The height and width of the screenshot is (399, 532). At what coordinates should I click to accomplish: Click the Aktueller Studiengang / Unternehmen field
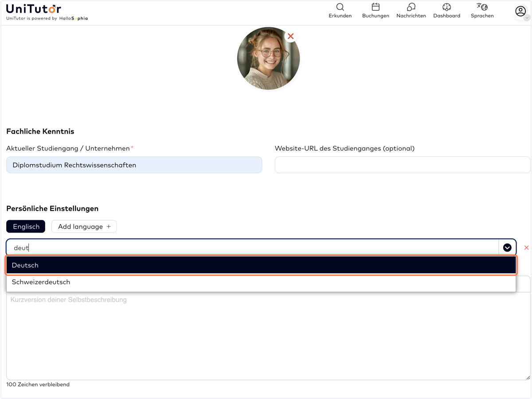pyautogui.click(x=134, y=165)
